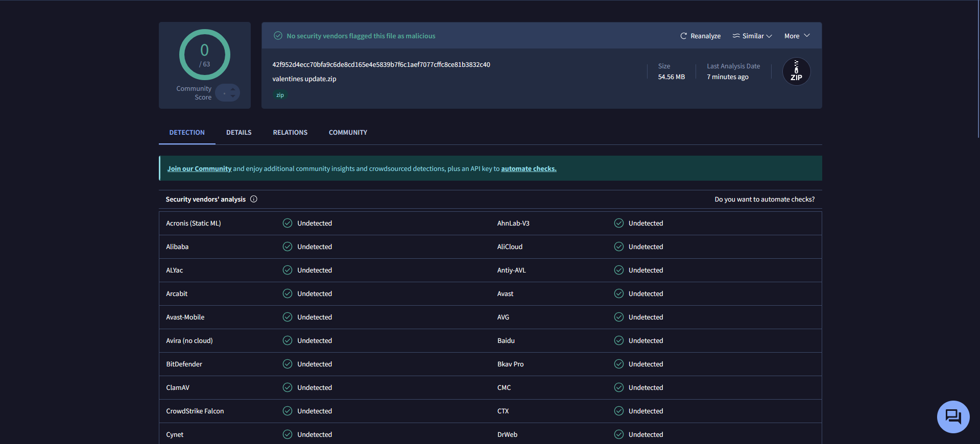Click the Baidu undetected check icon
Screen dimensions: 980x444
pos(619,340)
